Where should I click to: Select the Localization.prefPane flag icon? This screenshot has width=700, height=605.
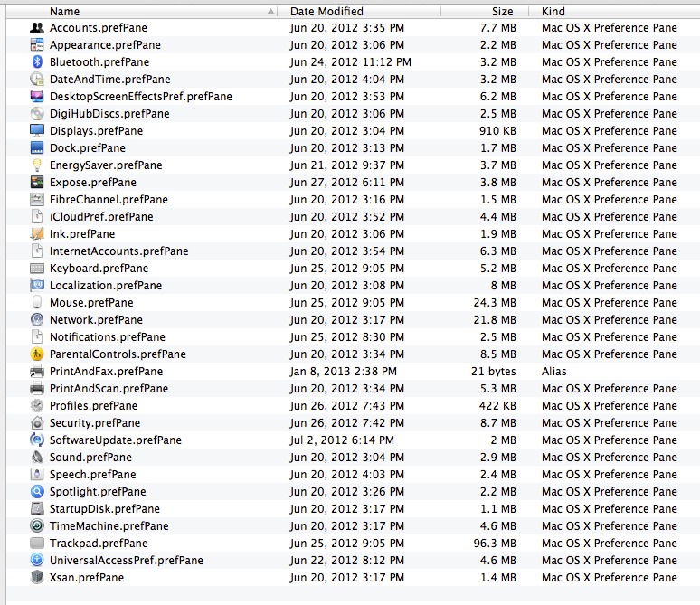pyautogui.click(x=37, y=285)
